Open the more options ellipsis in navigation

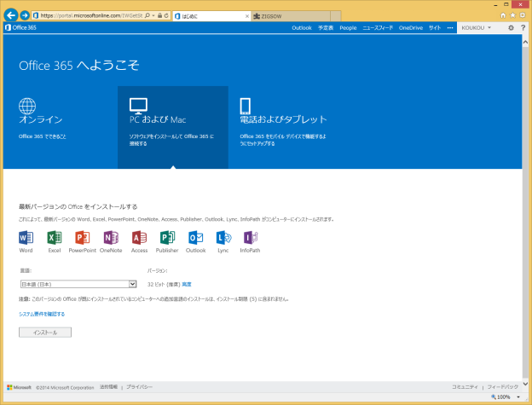[x=450, y=28]
